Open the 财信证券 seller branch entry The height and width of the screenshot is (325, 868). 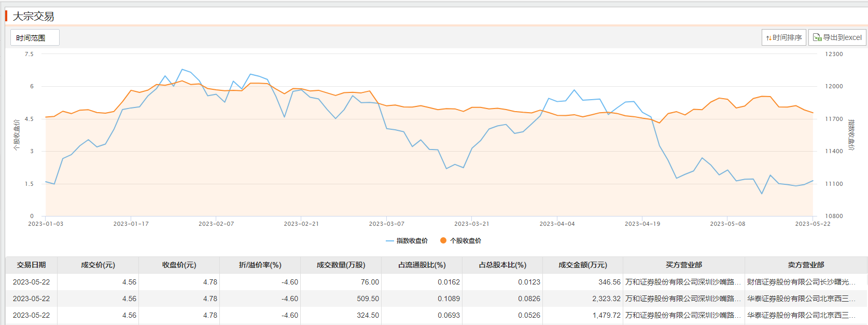pyautogui.click(x=801, y=282)
